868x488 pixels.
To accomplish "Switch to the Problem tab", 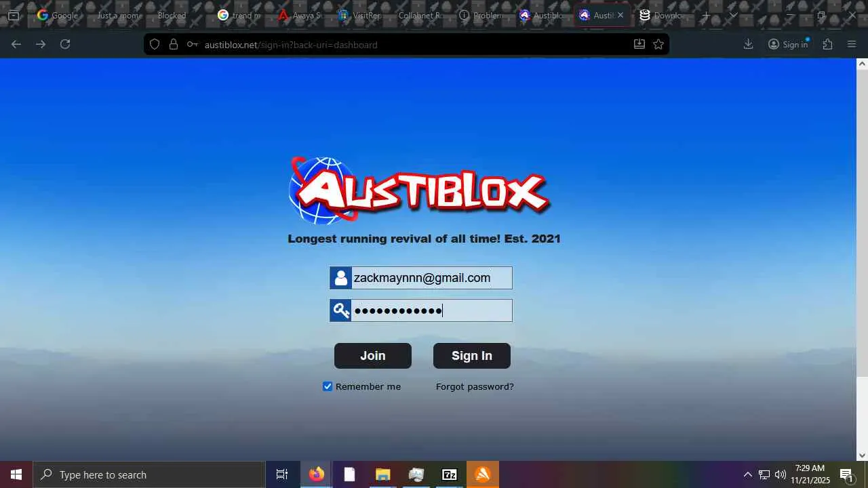I will (480, 15).
